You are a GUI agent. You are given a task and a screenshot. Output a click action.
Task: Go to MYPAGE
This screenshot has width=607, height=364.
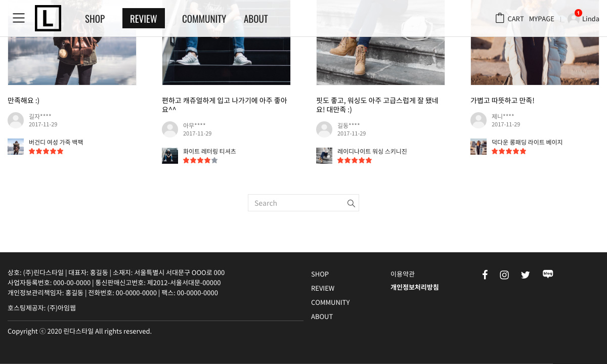coord(542,19)
